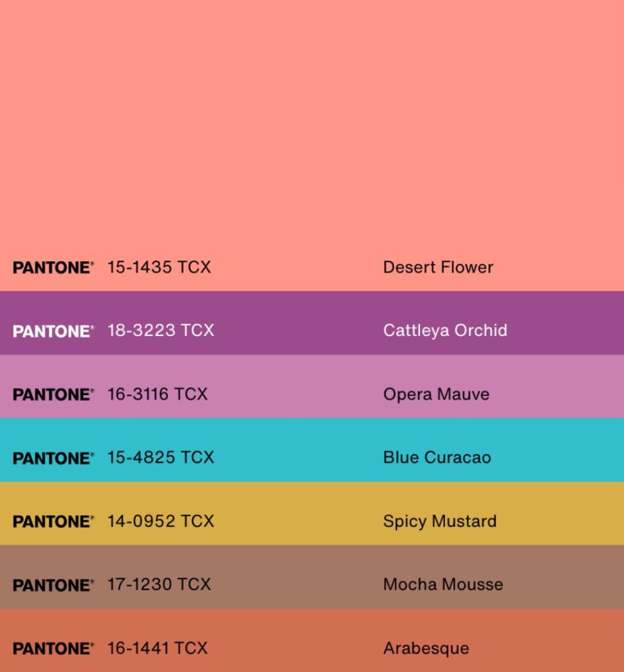Click the Mocha Mousse name label
624x672 pixels.
[x=443, y=585]
